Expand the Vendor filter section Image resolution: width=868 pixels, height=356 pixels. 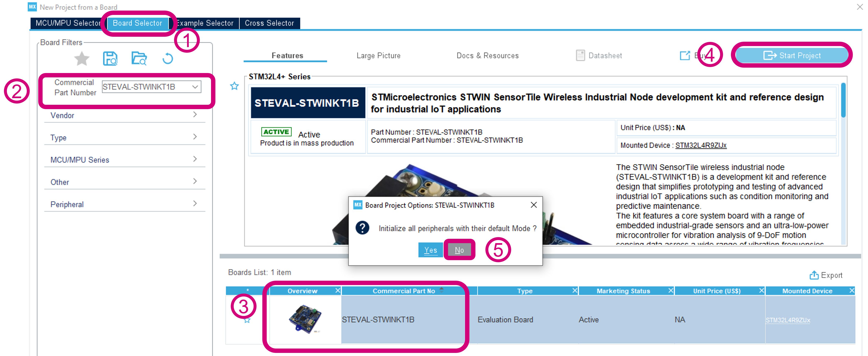(x=125, y=115)
